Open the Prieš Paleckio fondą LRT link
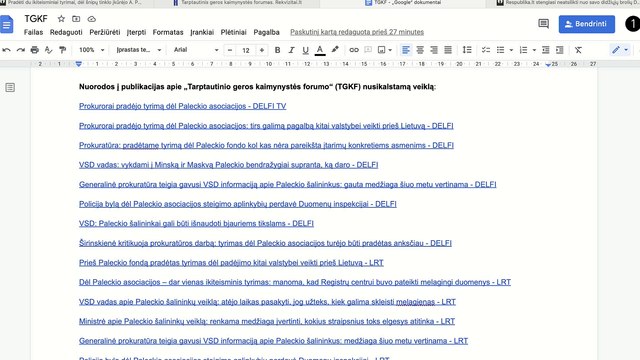 tap(231, 263)
